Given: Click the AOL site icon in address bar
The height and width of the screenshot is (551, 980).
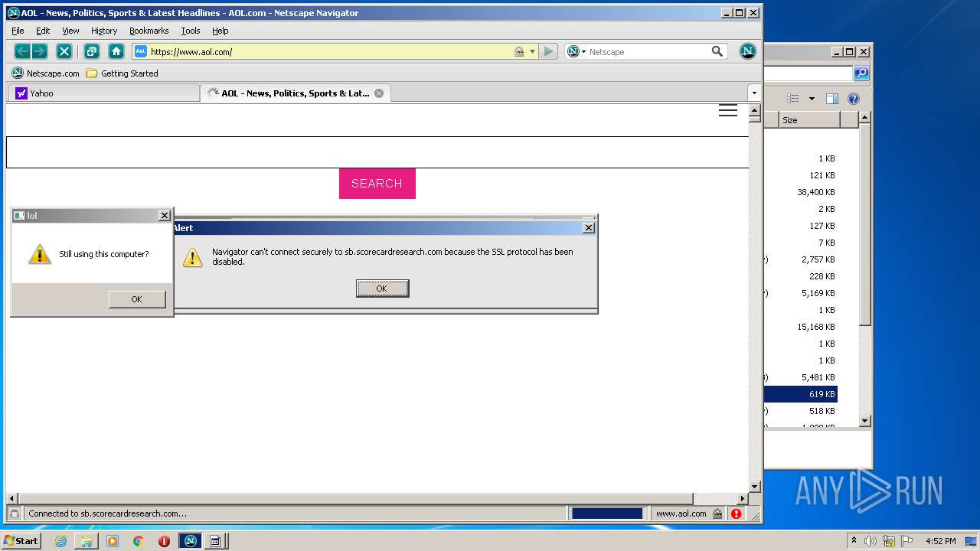Looking at the screenshot, I should coord(141,51).
